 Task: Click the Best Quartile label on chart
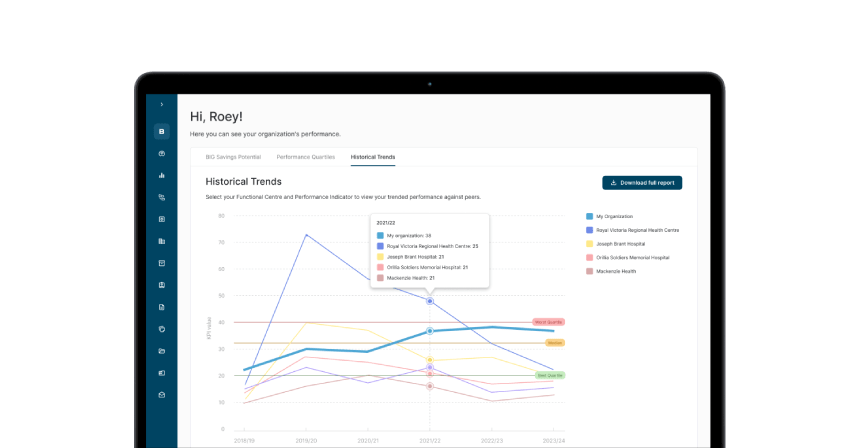click(x=550, y=375)
